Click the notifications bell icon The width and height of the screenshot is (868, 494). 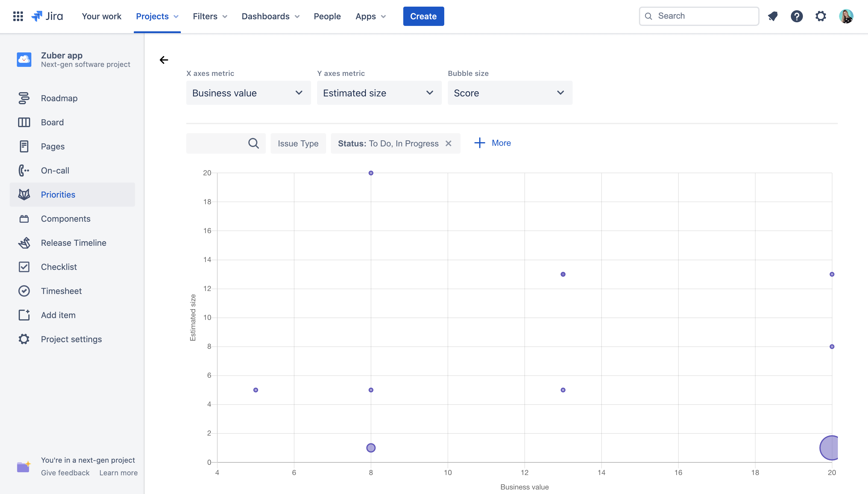(773, 16)
